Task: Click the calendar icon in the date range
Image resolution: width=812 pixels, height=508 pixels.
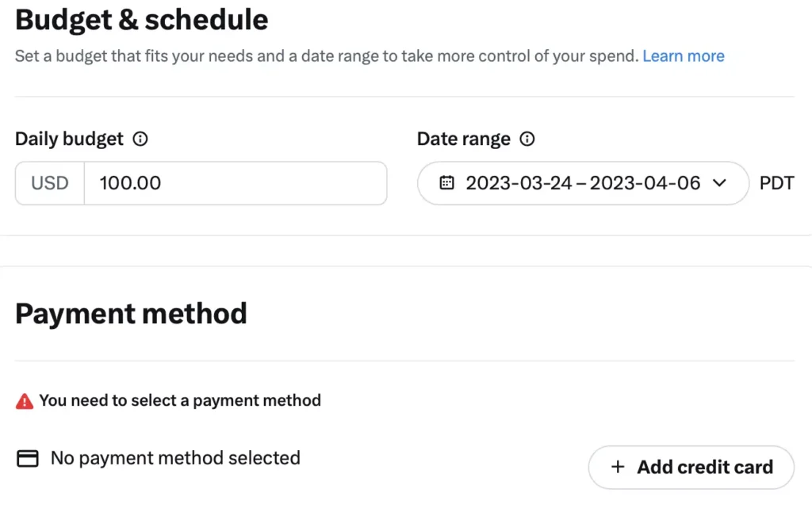Action: click(446, 183)
